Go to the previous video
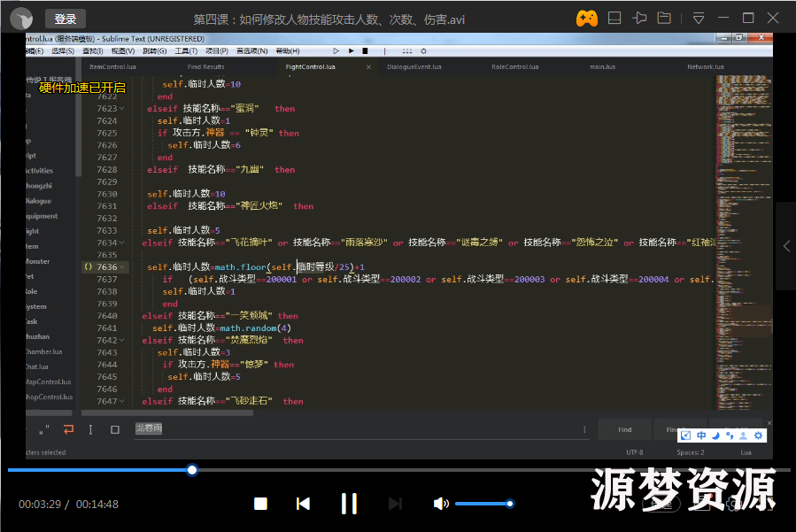The width and height of the screenshot is (796, 532). click(303, 504)
